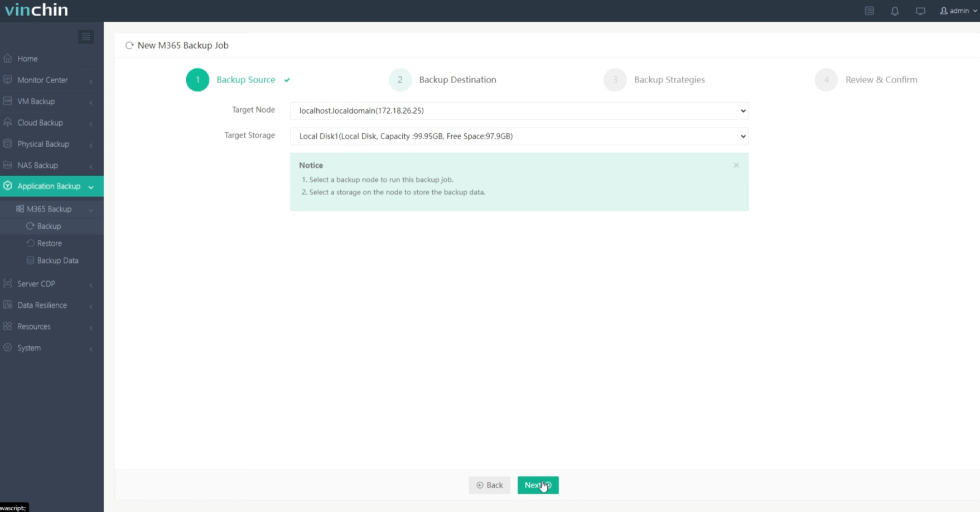Click the Cloud Backup icon
Screen dimensions: 980x512
[x=8, y=122]
